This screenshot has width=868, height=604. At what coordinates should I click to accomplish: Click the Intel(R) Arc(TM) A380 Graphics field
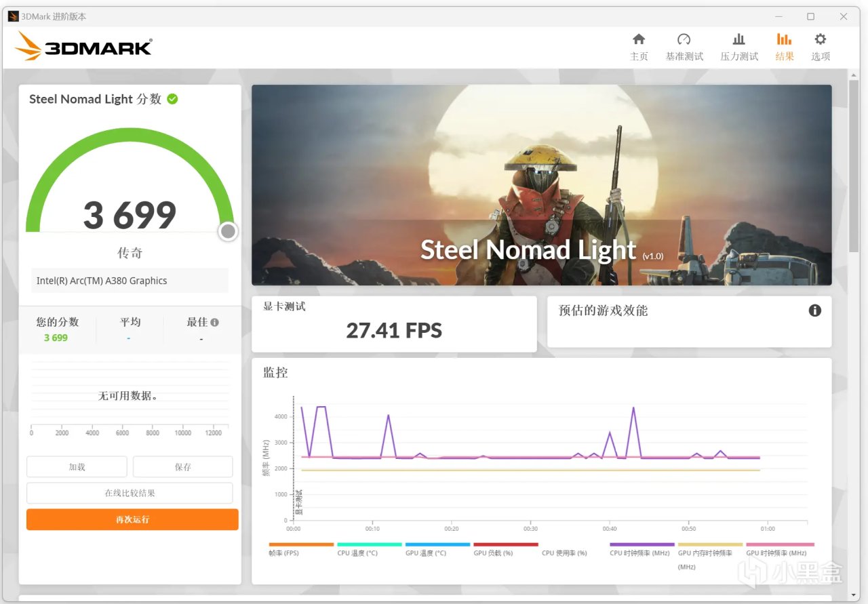[x=130, y=281]
